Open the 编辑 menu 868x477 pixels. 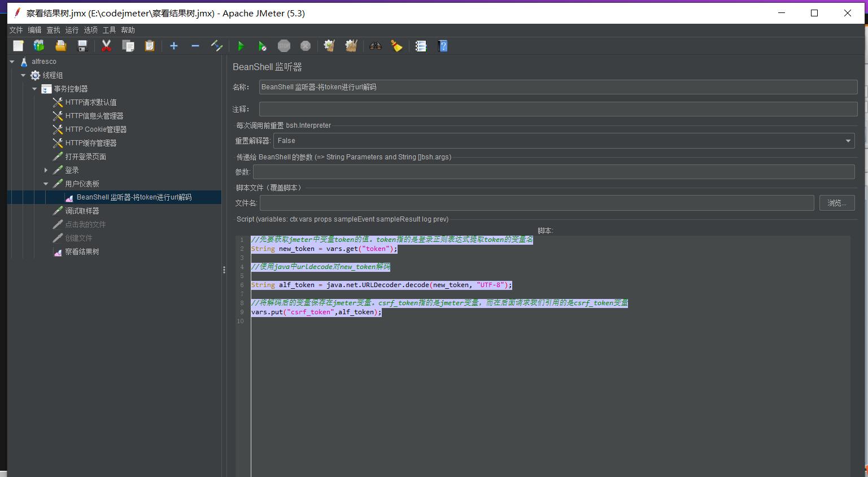(x=35, y=30)
